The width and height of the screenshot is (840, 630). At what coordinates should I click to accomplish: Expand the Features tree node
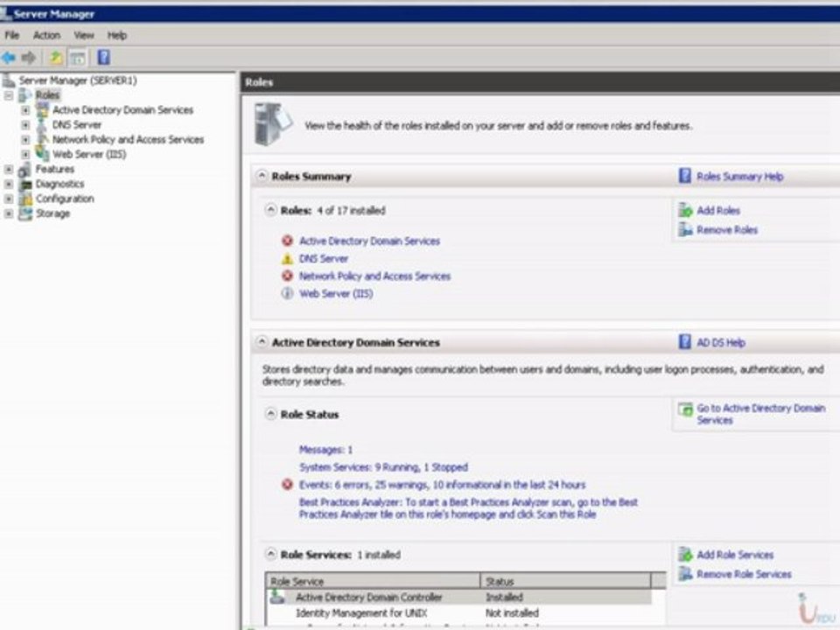pyautogui.click(x=9, y=169)
